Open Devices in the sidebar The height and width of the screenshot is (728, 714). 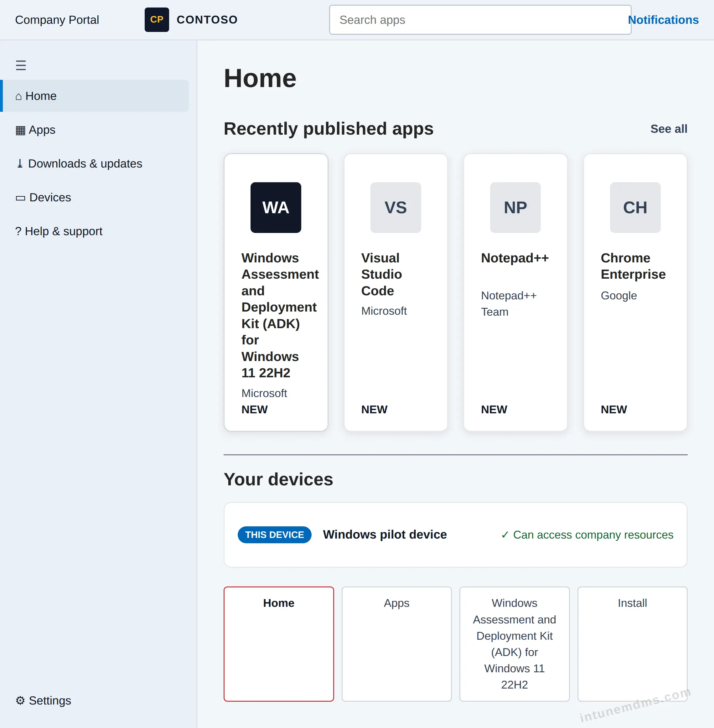click(43, 197)
